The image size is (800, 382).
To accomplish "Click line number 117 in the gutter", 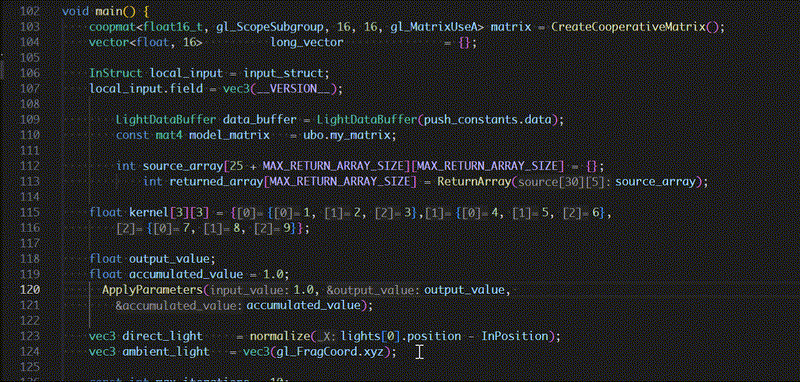I will [x=30, y=243].
